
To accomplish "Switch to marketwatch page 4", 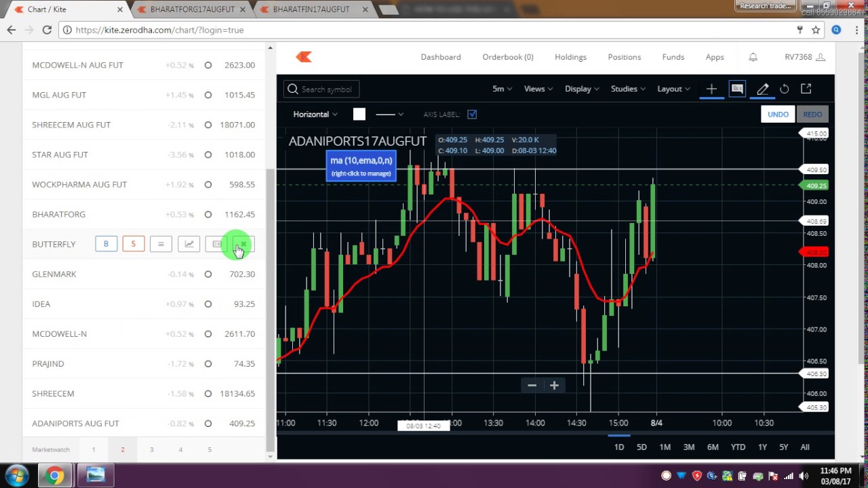I will click(x=180, y=449).
